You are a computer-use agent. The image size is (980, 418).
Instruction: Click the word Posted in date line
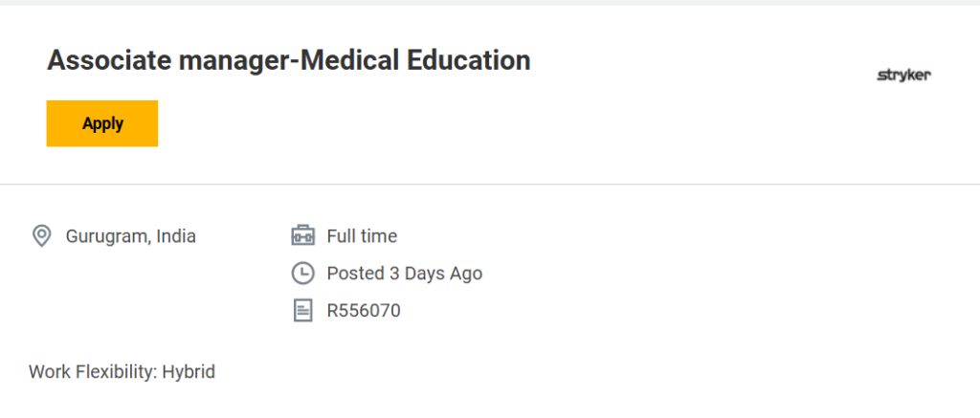pos(355,273)
